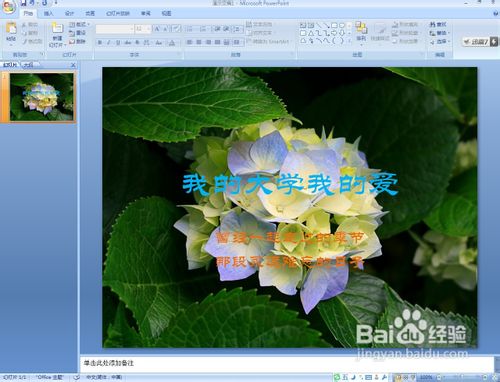Switch to the Design ribbon tab
500x382 pixels.
click(69, 13)
